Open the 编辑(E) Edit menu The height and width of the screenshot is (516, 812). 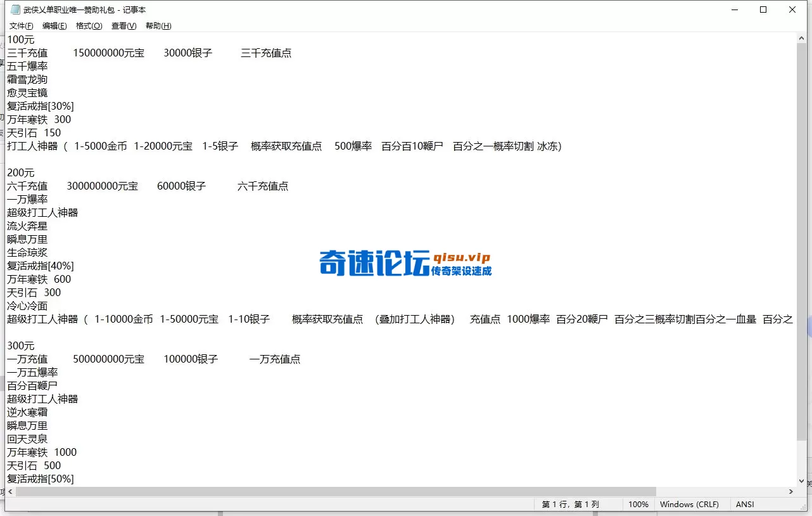tap(54, 25)
